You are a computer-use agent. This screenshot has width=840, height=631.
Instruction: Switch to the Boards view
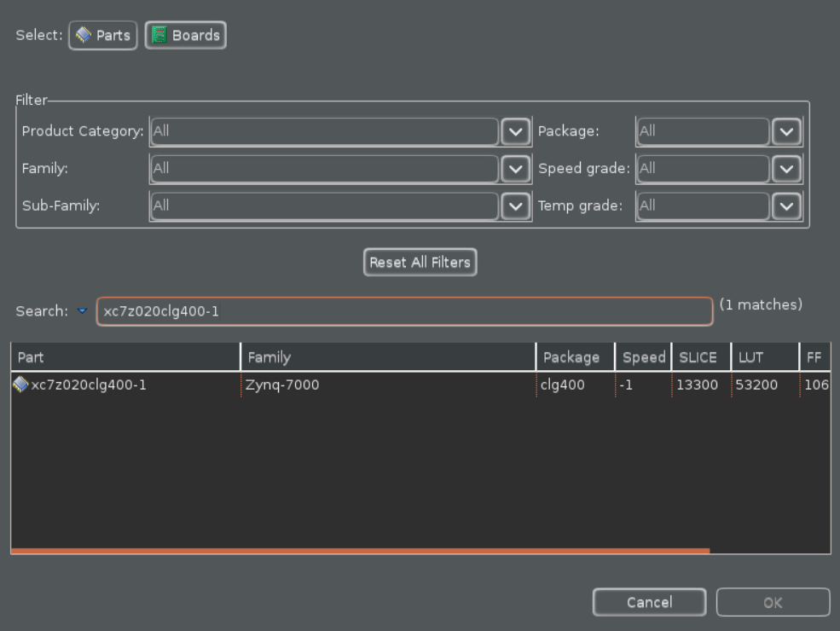pyautogui.click(x=185, y=35)
